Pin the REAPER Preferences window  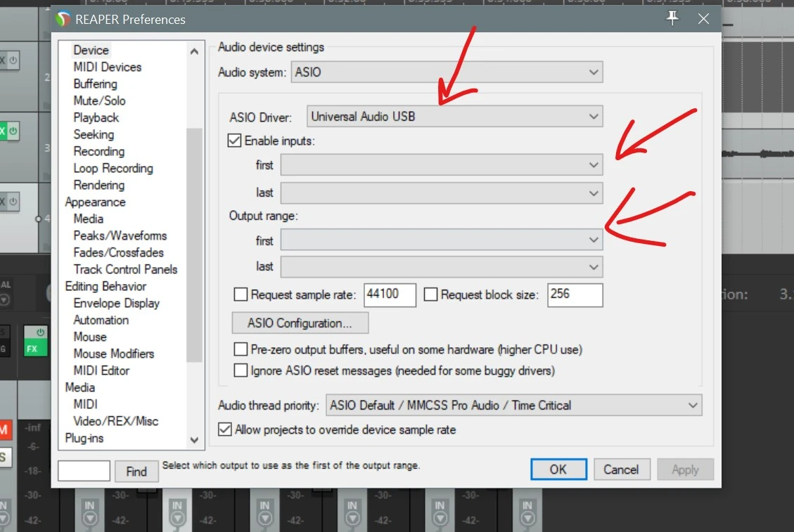pos(672,18)
